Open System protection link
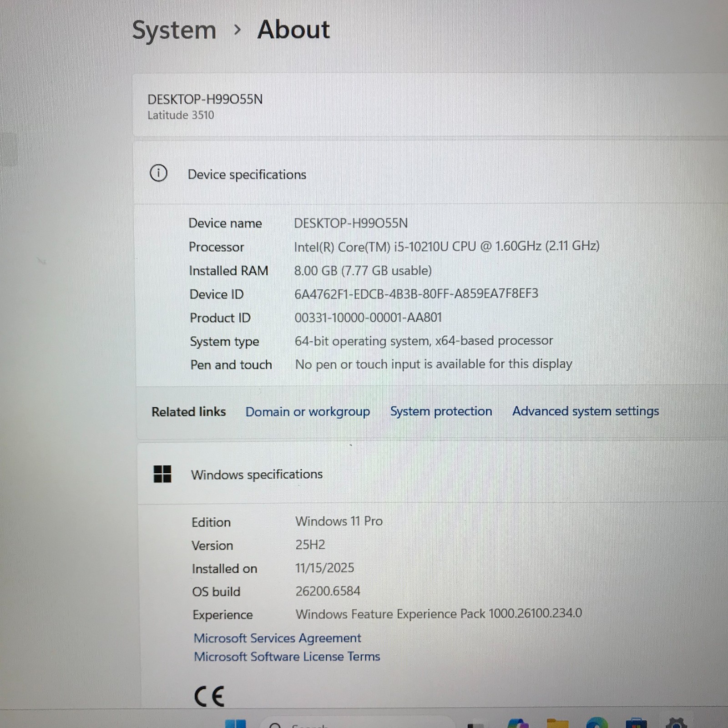 point(441,411)
